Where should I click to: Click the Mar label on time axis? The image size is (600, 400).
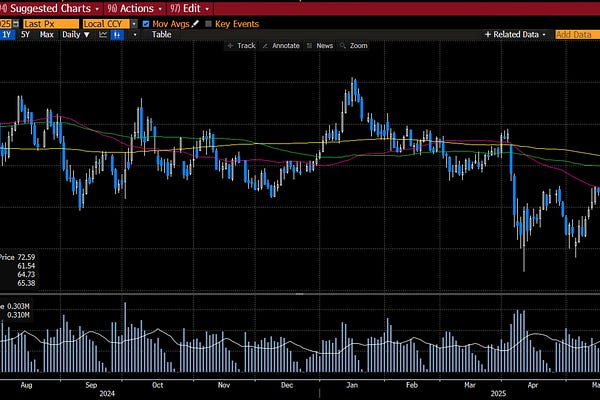(x=470, y=385)
